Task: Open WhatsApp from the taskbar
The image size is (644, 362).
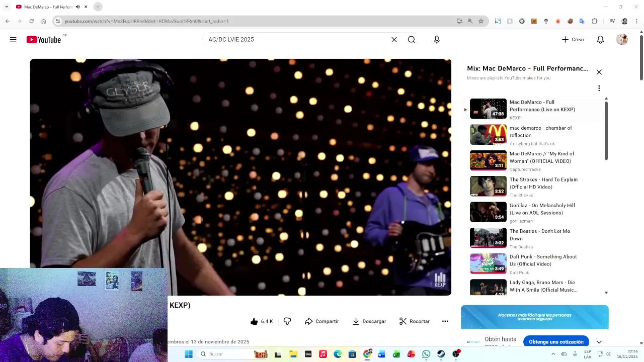Action: click(x=426, y=354)
